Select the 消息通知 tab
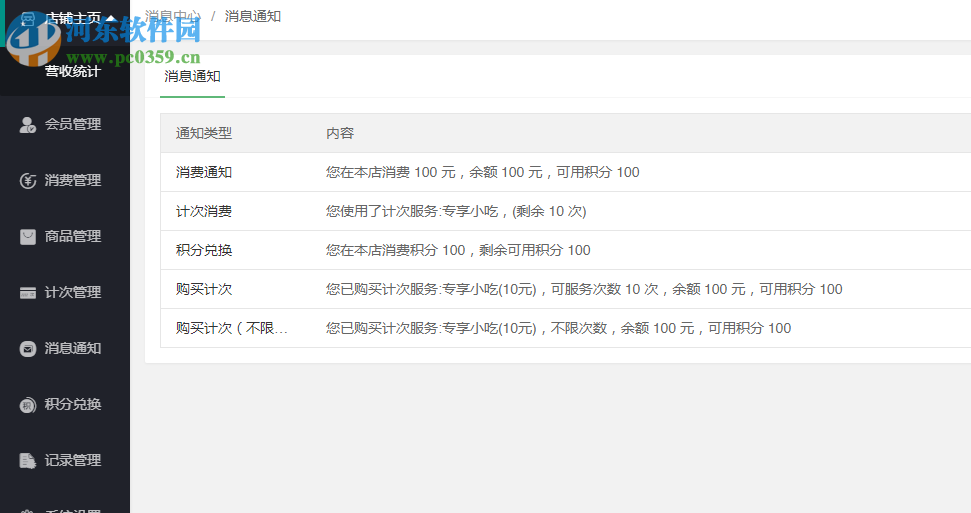 192,76
